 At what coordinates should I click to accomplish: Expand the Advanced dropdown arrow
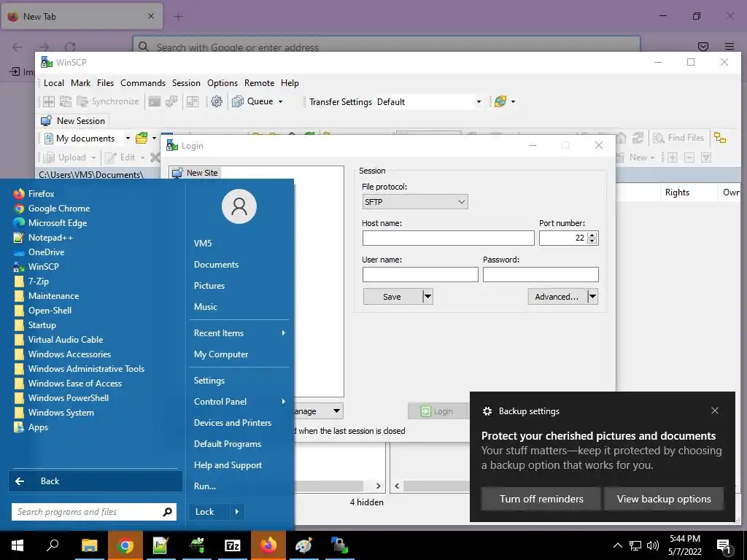(592, 297)
